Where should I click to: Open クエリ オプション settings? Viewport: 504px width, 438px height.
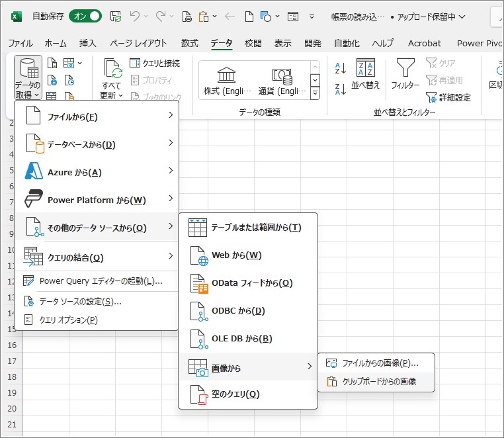(x=97, y=320)
